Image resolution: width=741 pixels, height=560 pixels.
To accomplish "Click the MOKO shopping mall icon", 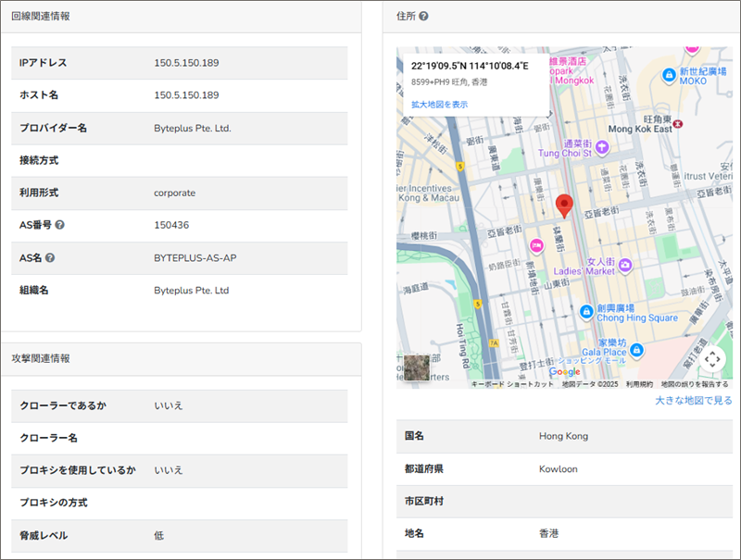I will 668,75.
